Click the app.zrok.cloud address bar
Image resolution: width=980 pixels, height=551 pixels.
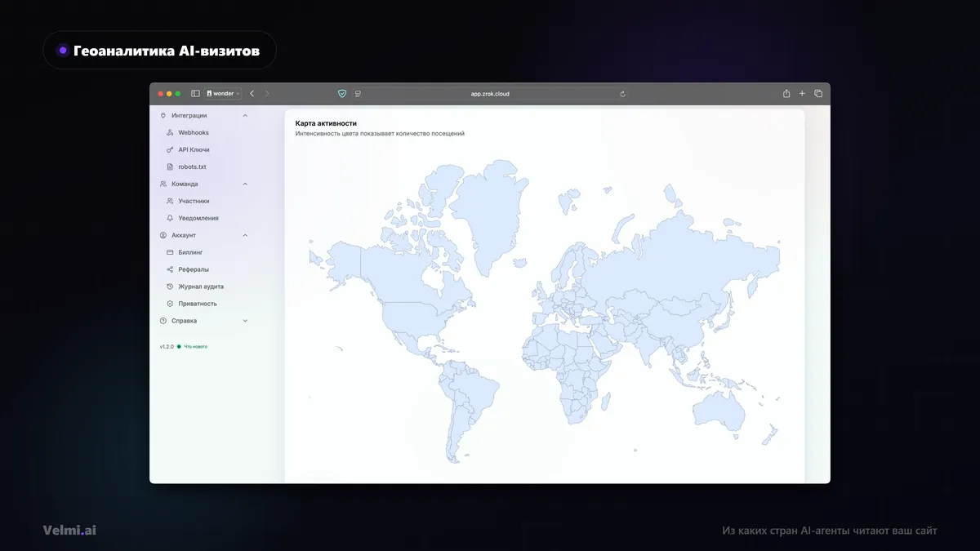(490, 94)
